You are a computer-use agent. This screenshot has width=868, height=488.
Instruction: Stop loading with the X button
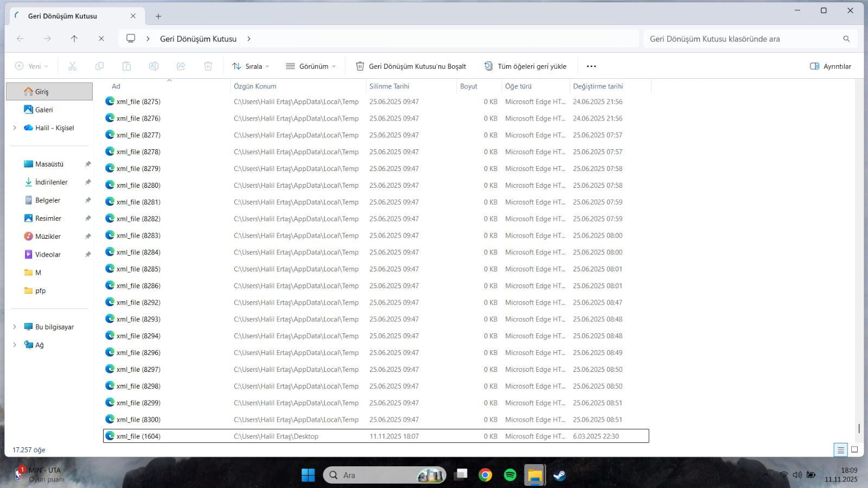(x=101, y=39)
